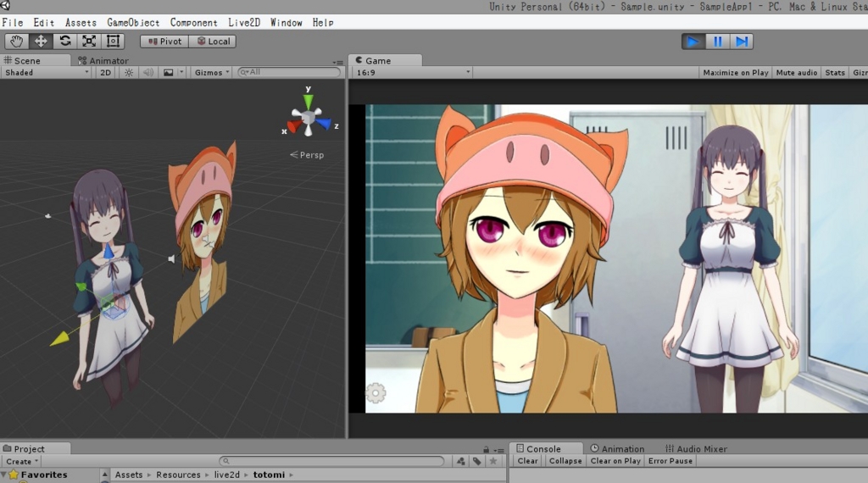Open the Assets menu
Viewport: 868px width, 483px height.
point(81,23)
